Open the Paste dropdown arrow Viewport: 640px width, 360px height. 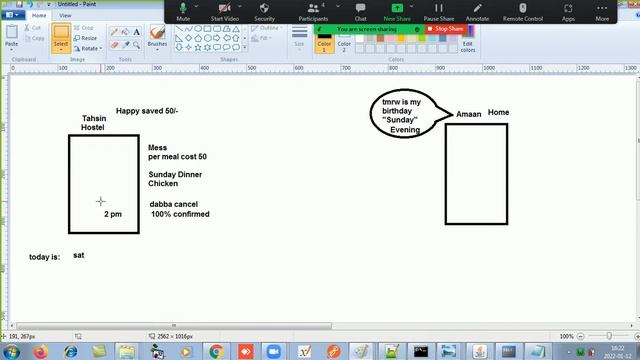11,49
